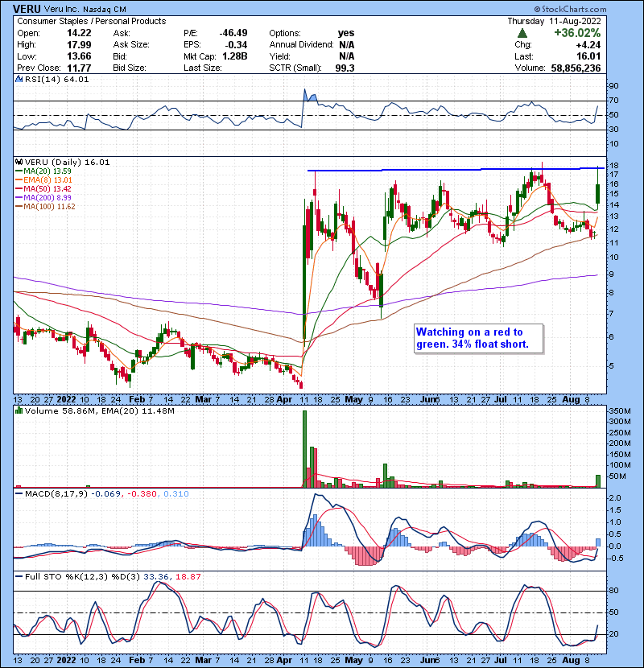Click the Last Size label
Screen dimensions: 644x668
[202, 68]
